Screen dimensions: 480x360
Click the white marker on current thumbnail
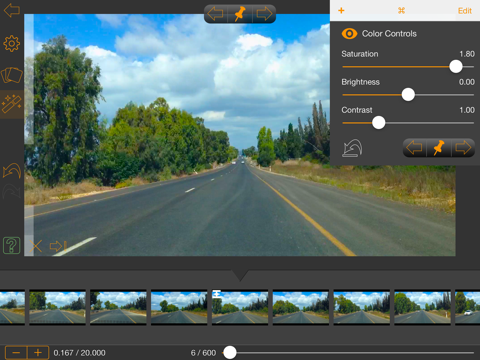pos(217,294)
